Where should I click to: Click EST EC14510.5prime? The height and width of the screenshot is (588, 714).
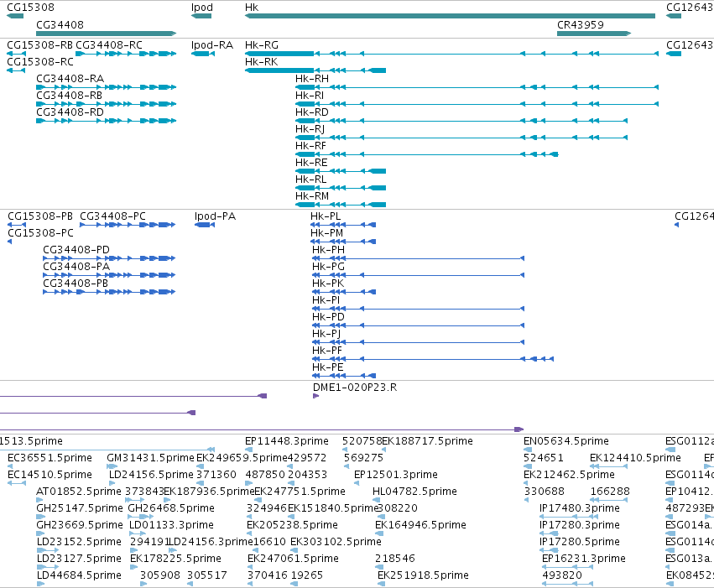(x=17, y=483)
